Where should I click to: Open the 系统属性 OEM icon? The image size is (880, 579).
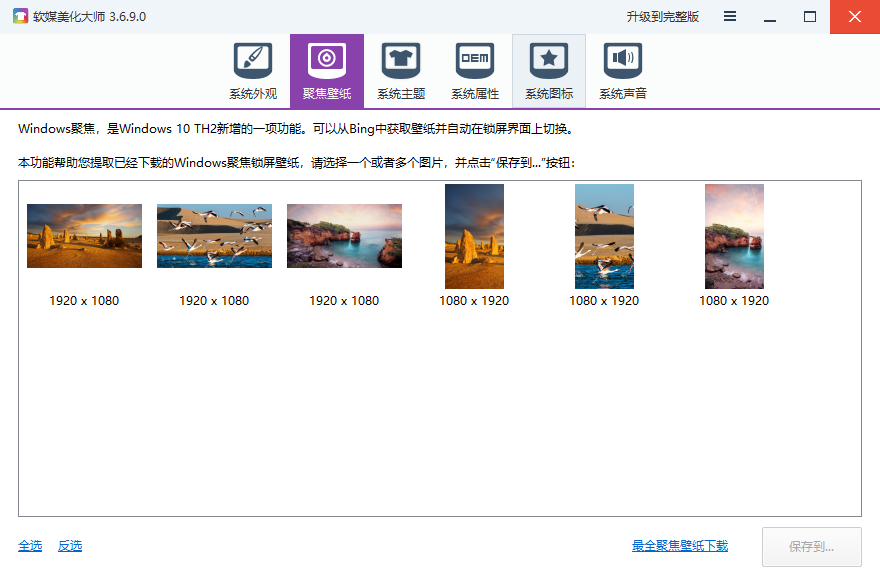475,62
